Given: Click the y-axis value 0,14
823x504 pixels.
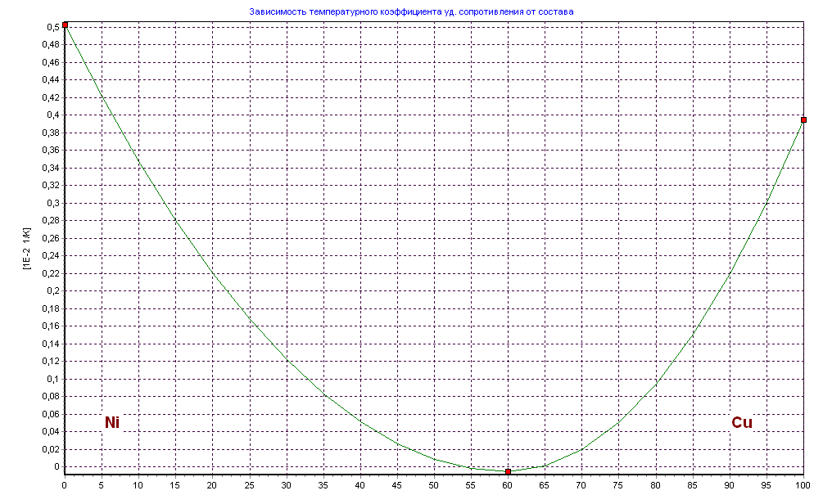Looking at the screenshot, I should click(x=51, y=344).
